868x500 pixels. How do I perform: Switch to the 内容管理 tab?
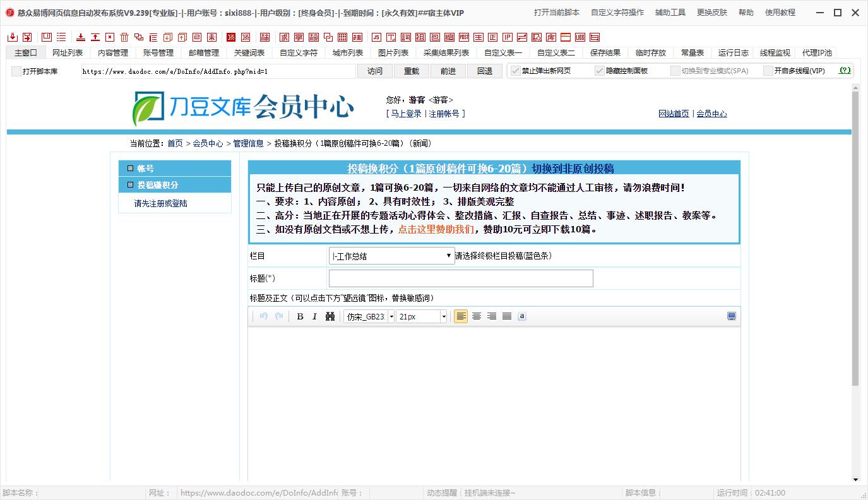point(113,53)
